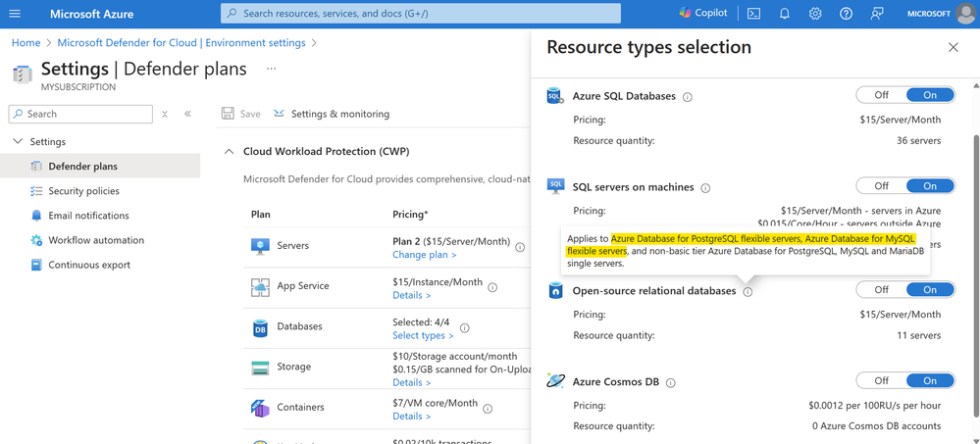Turn Open-source relational databases Off

click(881, 289)
